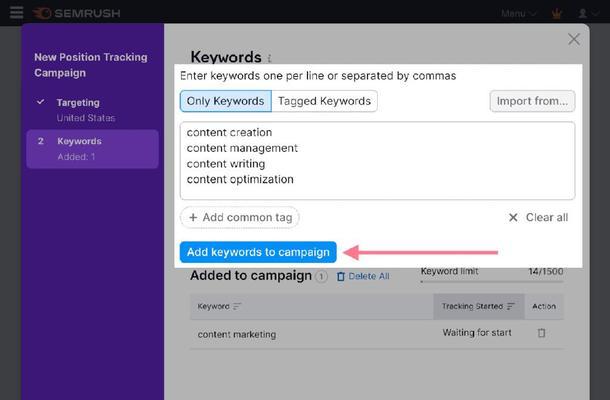
Task: Click the keyword limit progress bar
Action: 492,282
